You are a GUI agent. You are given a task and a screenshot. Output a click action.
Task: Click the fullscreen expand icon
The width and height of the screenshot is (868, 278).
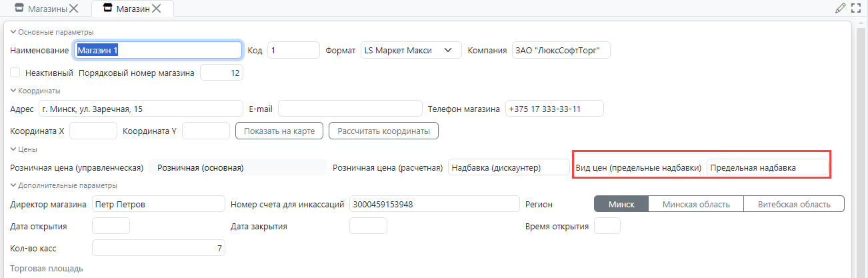[x=857, y=8]
